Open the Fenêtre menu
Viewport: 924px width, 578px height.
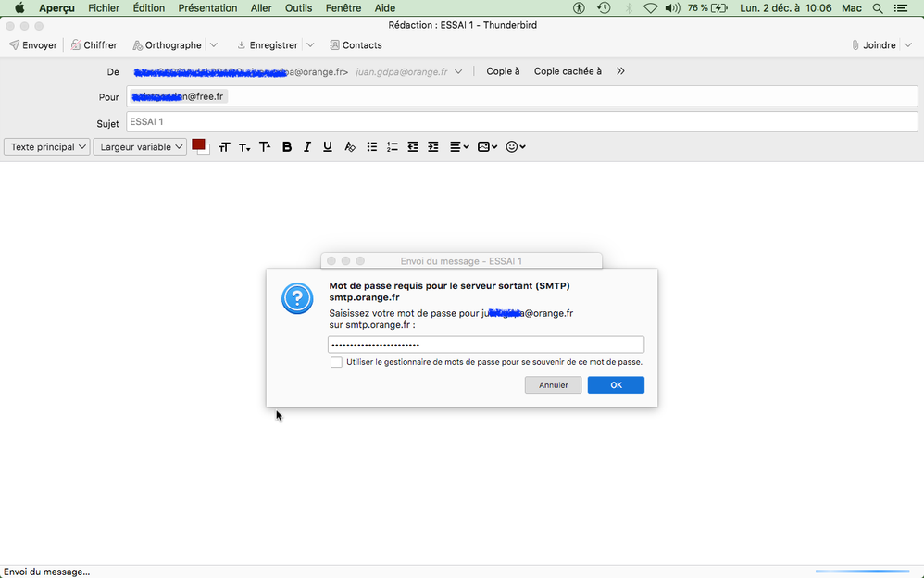pyautogui.click(x=343, y=8)
